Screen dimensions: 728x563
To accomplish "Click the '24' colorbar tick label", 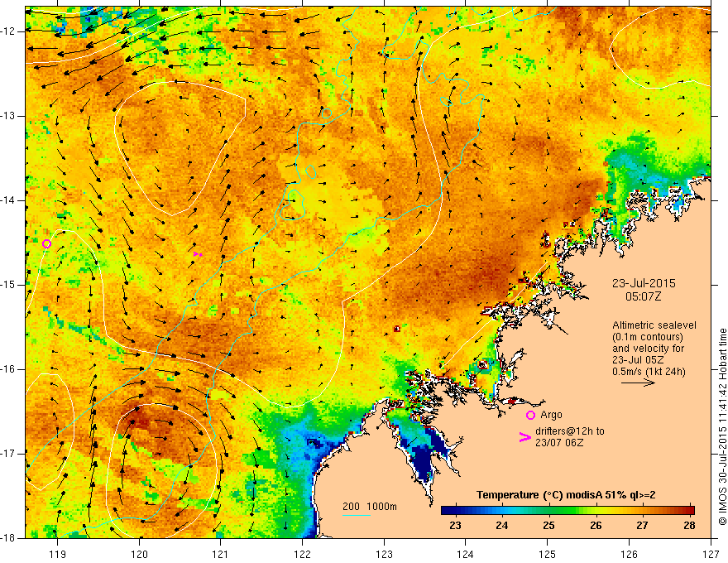I will pos(502,526).
